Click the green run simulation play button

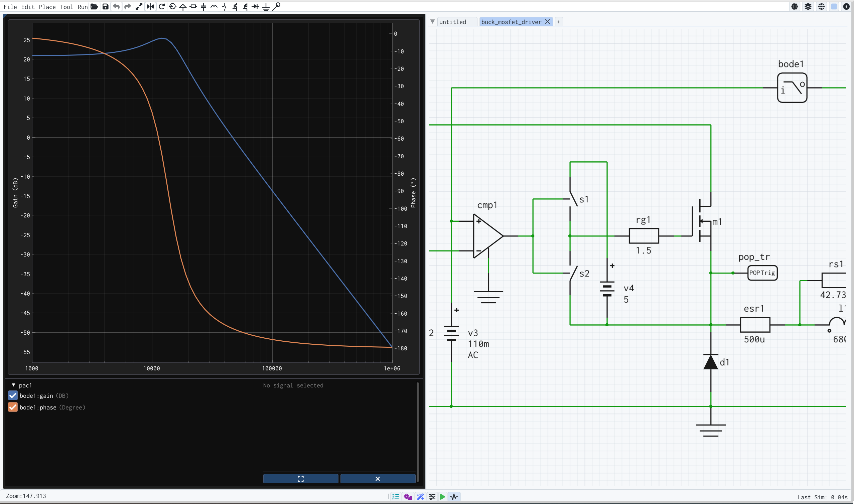tap(442, 497)
